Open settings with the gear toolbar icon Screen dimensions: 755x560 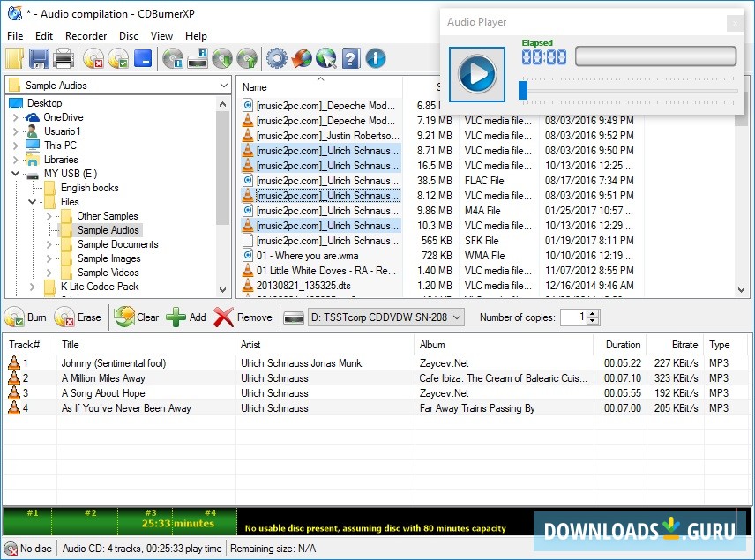click(x=277, y=59)
